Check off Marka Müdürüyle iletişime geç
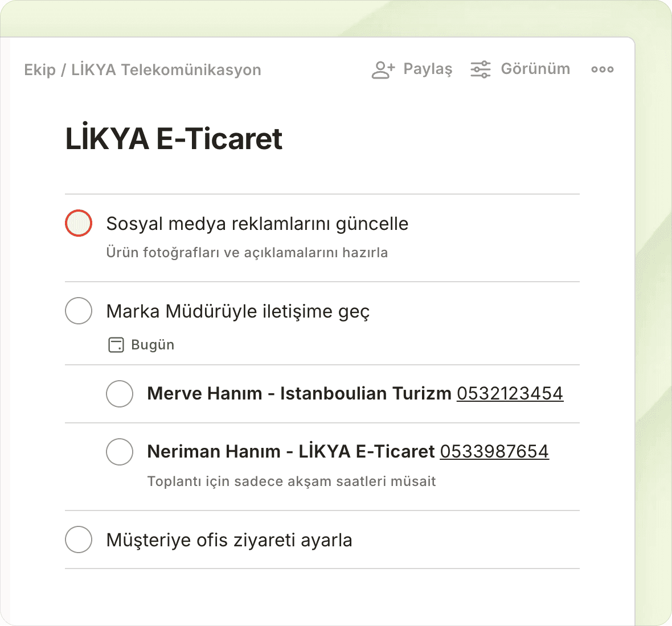 [x=79, y=311]
